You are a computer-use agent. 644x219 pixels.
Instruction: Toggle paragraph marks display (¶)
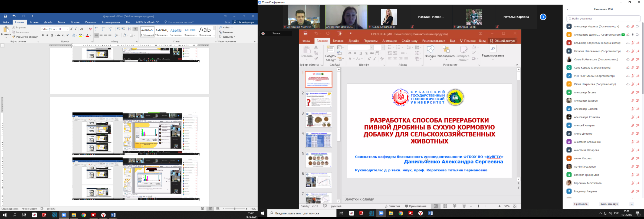point(136,29)
